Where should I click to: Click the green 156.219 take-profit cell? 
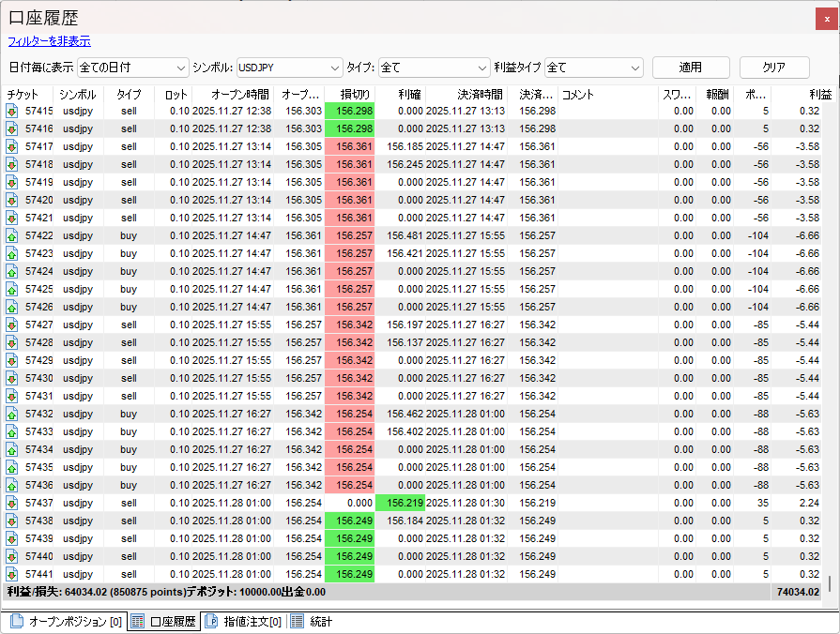pyautogui.click(x=400, y=503)
